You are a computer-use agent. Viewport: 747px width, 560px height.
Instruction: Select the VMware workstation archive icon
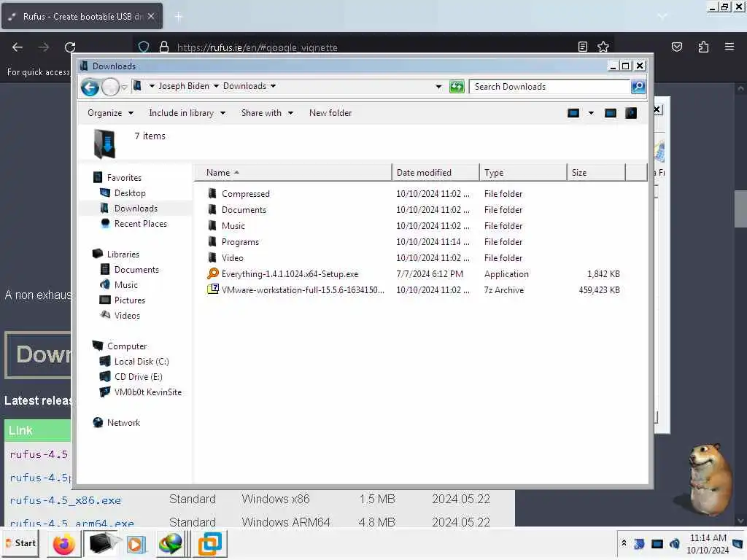[x=212, y=289]
